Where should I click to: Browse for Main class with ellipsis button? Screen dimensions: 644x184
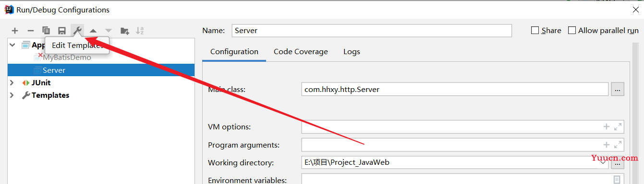pyautogui.click(x=618, y=89)
